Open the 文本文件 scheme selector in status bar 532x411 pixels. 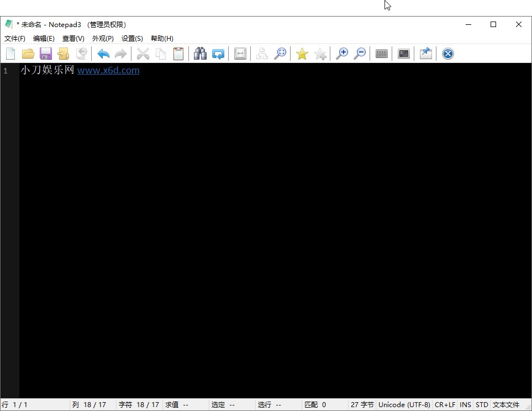point(506,405)
